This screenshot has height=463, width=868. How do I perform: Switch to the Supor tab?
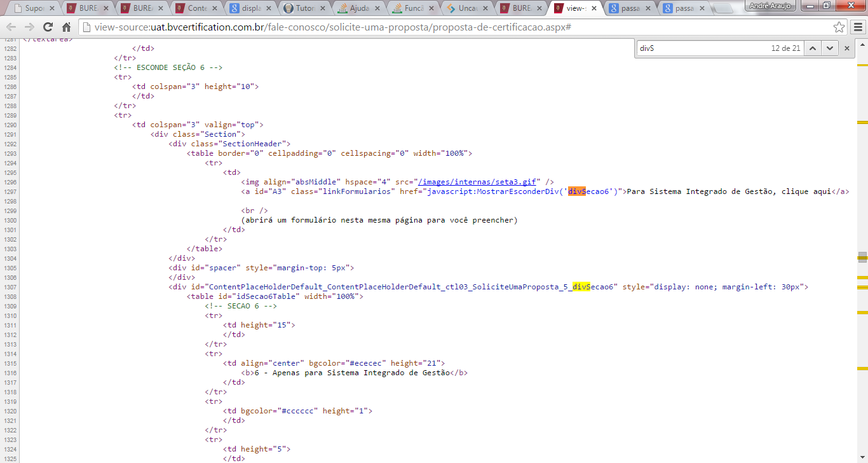(33, 9)
